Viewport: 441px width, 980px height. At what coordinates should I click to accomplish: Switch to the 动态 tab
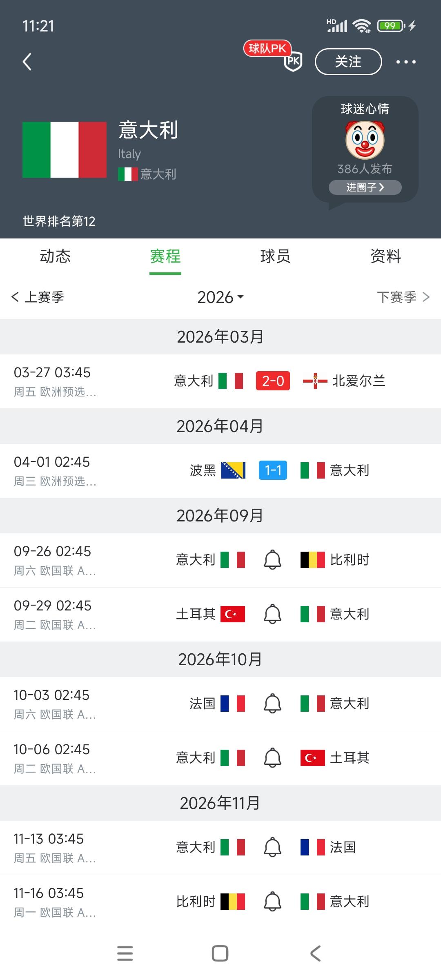tap(55, 256)
